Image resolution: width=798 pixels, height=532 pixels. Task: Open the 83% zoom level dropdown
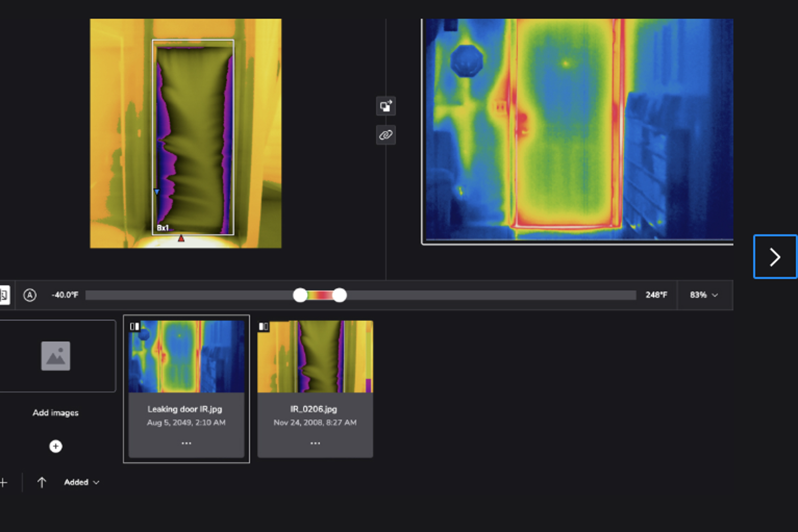coord(704,295)
